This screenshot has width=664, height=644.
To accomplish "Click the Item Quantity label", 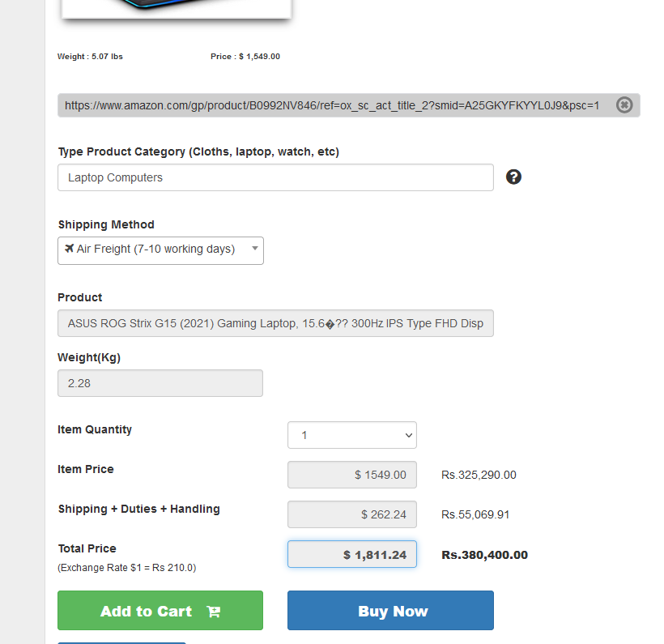I will click(x=95, y=429).
